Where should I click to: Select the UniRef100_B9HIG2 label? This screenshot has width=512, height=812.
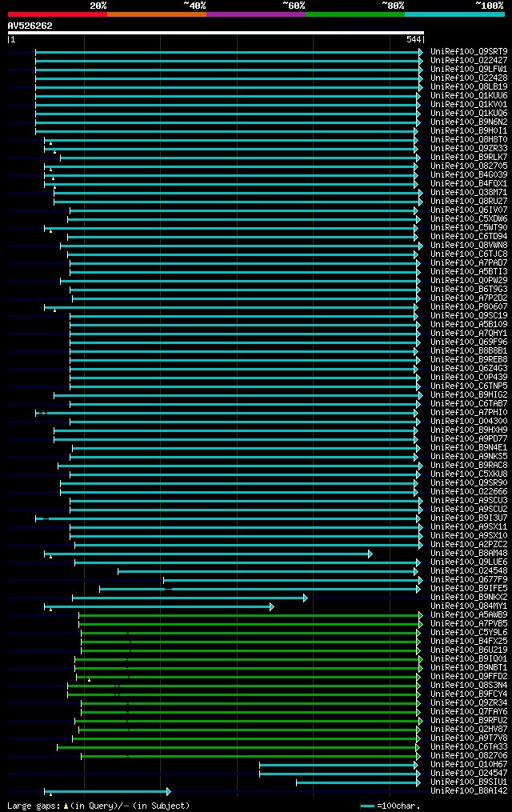click(469, 395)
